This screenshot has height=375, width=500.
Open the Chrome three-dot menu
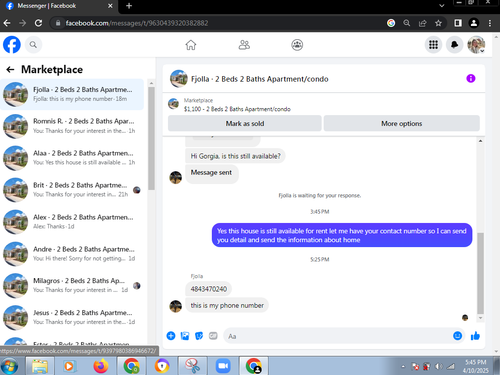(489, 23)
